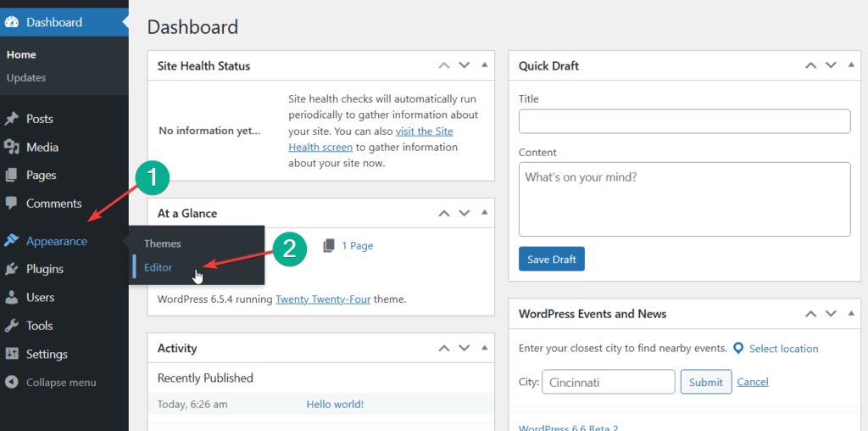This screenshot has width=868, height=431.
Task: Move the Activity panel up
Action: click(x=443, y=348)
